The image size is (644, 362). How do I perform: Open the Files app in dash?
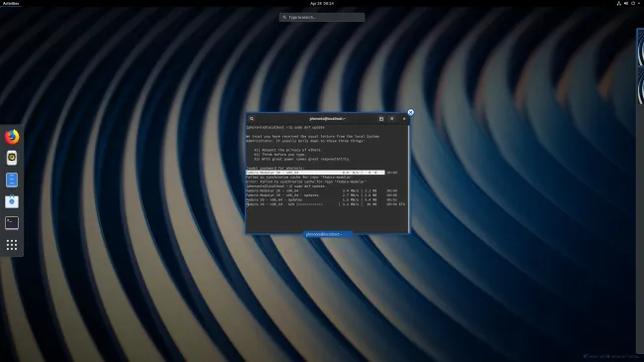pyautogui.click(x=12, y=180)
